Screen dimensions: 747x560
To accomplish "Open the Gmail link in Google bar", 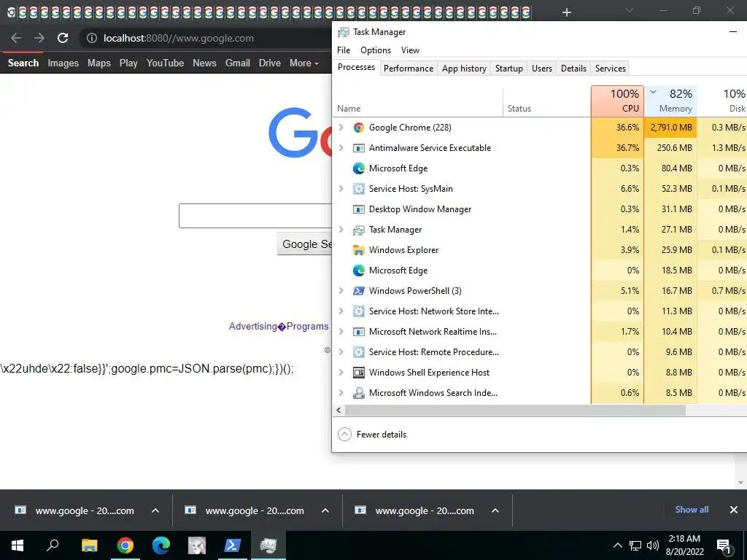I will [x=237, y=63].
